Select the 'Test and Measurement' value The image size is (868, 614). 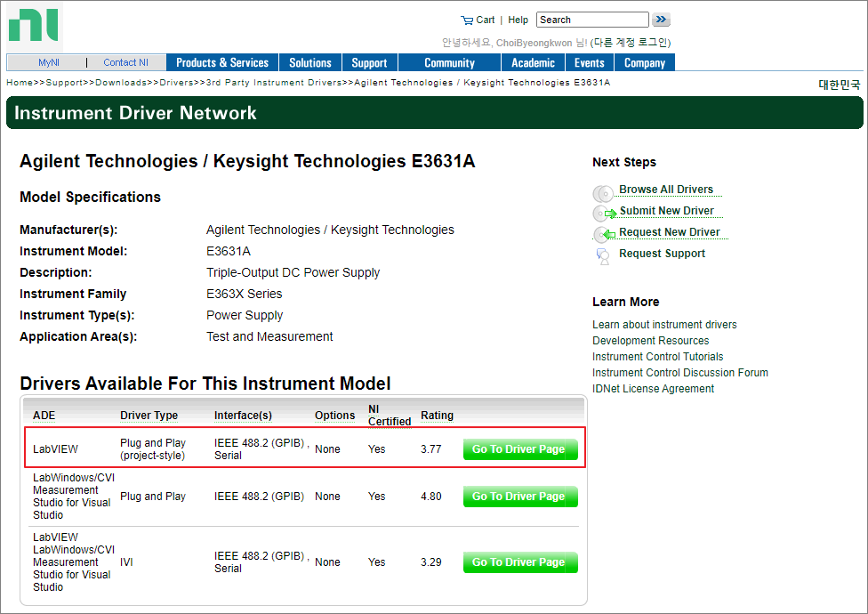pos(269,336)
